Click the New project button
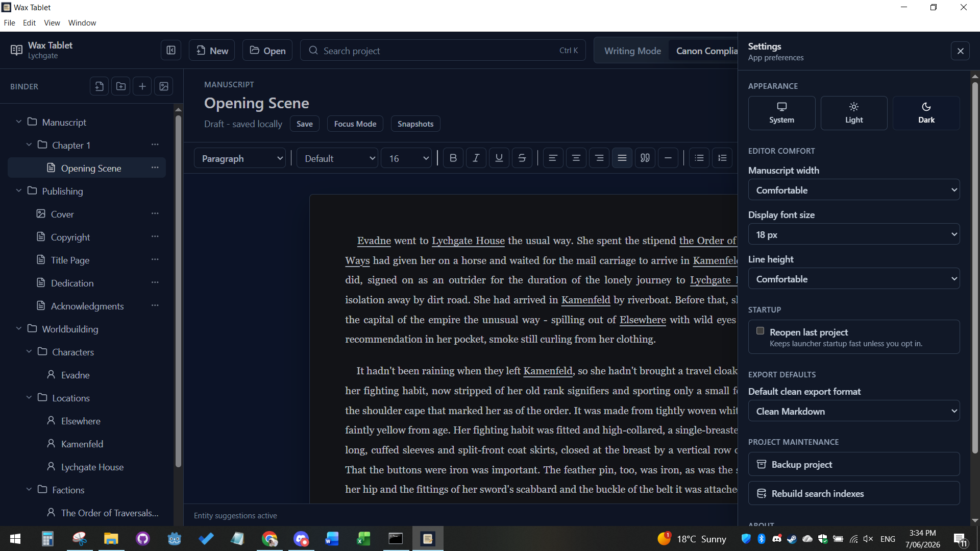This screenshot has height=551, width=980. (212, 50)
